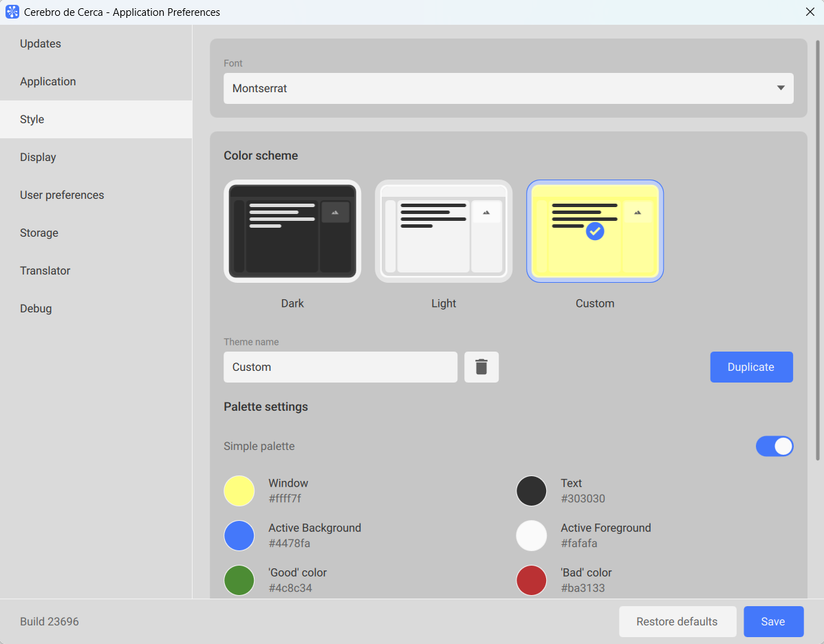The height and width of the screenshot is (644, 824).
Task: Click the Cerebro app icon in title bar
Action: coord(12,12)
